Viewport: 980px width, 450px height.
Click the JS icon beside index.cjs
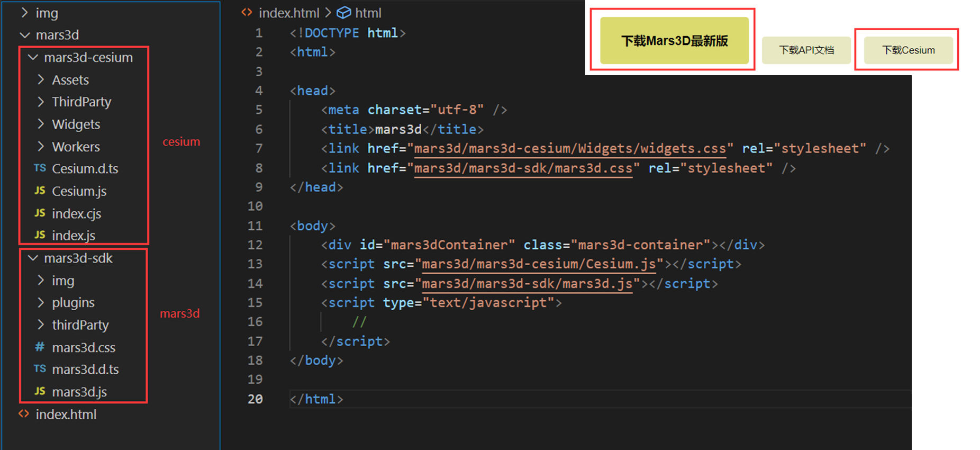40,213
